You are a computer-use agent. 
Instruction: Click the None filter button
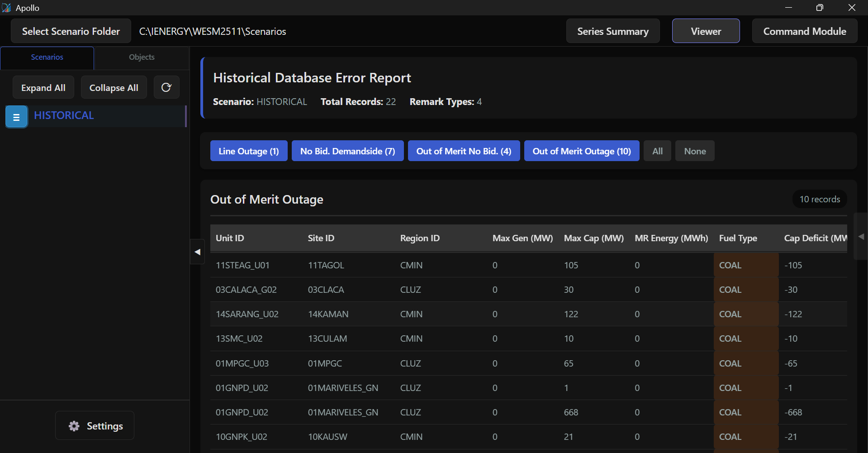[x=694, y=151]
